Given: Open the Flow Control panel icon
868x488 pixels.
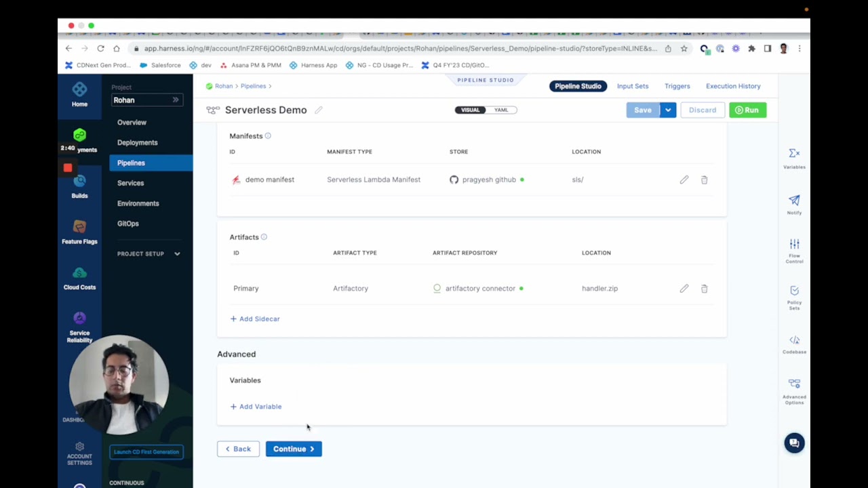Looking at the screenshot, I should (x=794, y=244).
